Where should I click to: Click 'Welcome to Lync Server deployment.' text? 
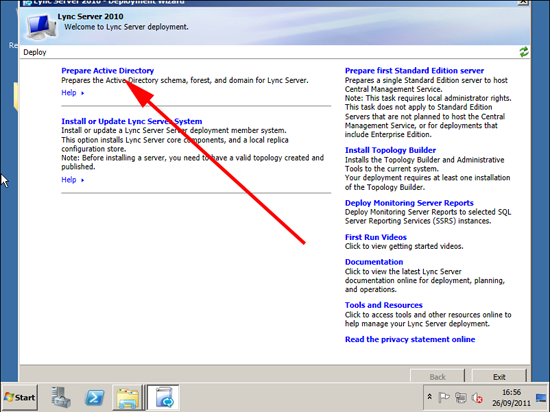pos(126,27)
